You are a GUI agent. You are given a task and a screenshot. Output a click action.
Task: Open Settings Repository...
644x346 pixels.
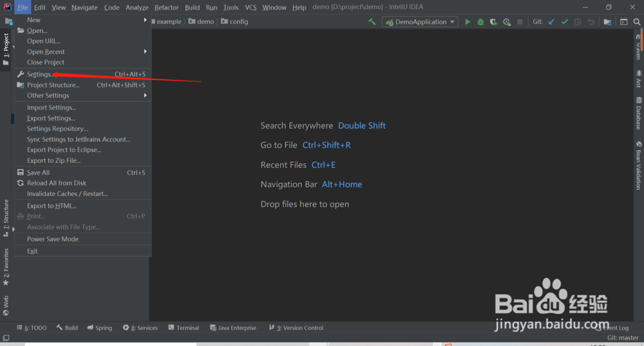click(83, 129)
